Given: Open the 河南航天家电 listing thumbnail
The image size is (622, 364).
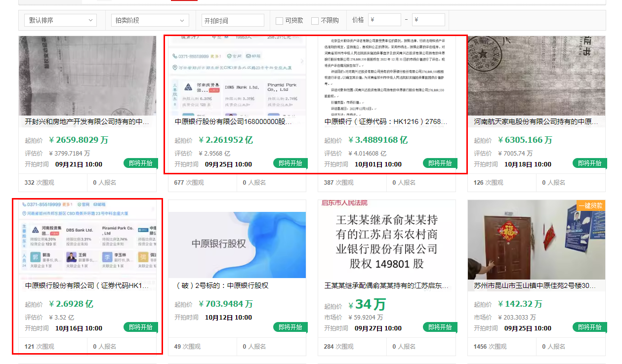Looking at the screenshot, I should pyautogui.click(x=537, y=76).
